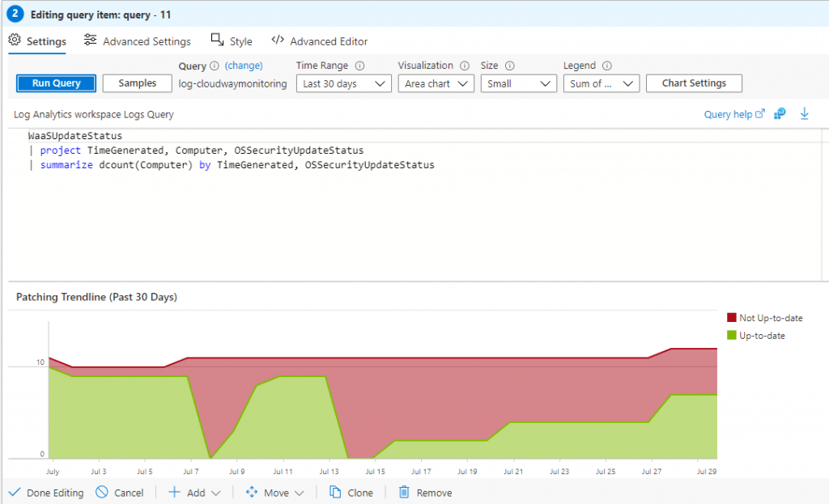Click the query feedback people icon
Image resolution: width=829 pixels, height=504 pixels.
[x=780, y=113]
